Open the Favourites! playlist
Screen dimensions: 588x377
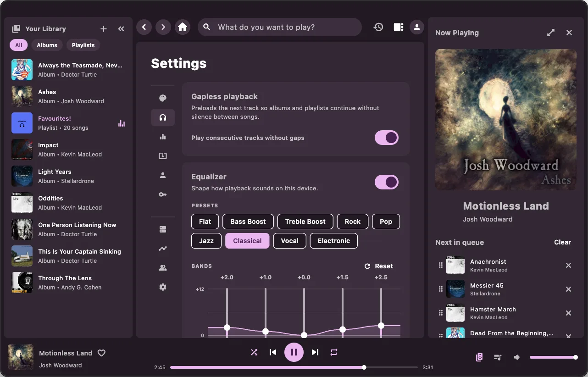[68, 123]
